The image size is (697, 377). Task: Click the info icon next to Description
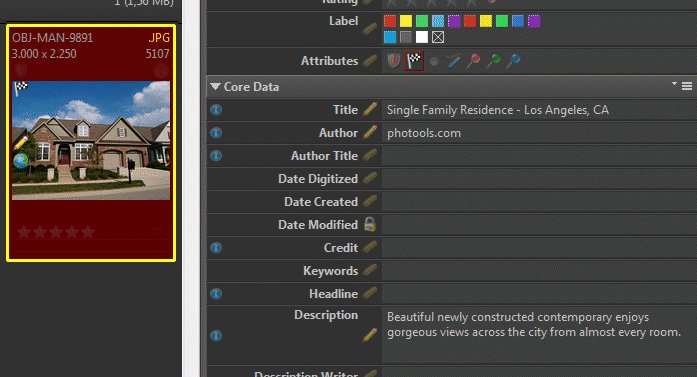click(216, 336)
